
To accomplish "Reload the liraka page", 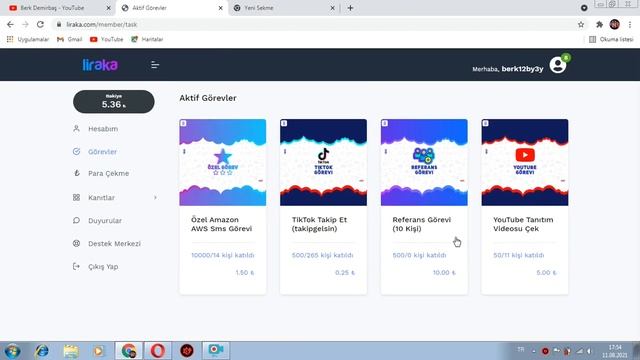I will coord(40,24).
